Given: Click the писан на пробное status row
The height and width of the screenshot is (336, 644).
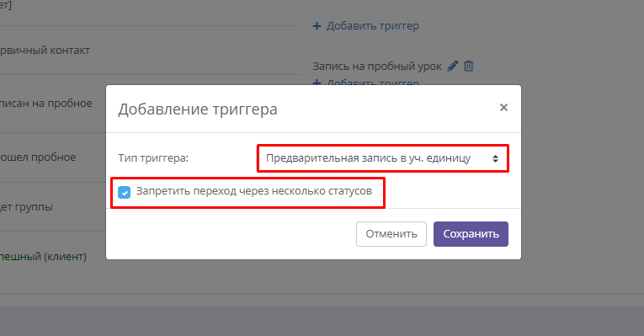Looking at the screenshot, I should tap(46, 104).
